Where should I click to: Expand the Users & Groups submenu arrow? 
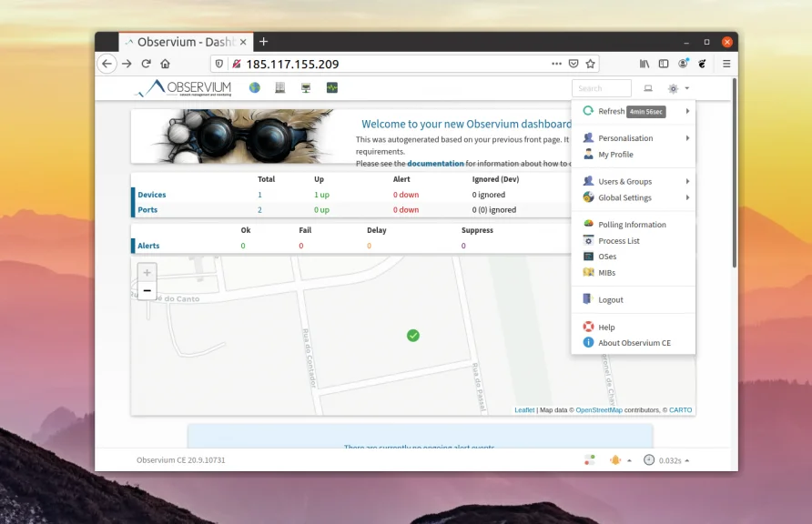687,182
